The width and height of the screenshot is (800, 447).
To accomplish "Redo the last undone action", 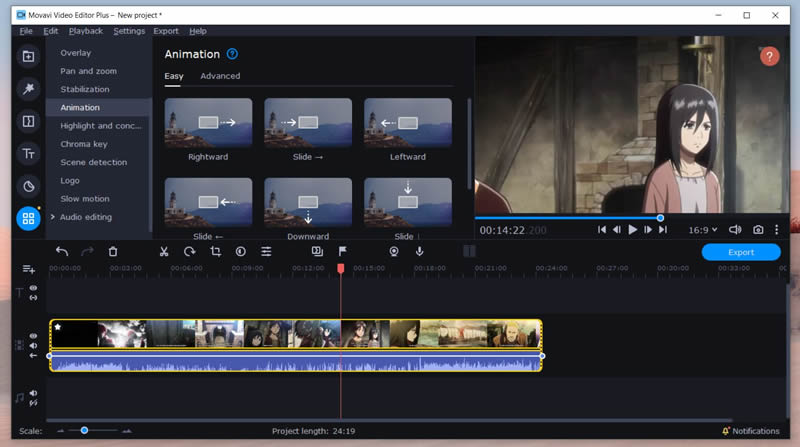I will (87, 251).
